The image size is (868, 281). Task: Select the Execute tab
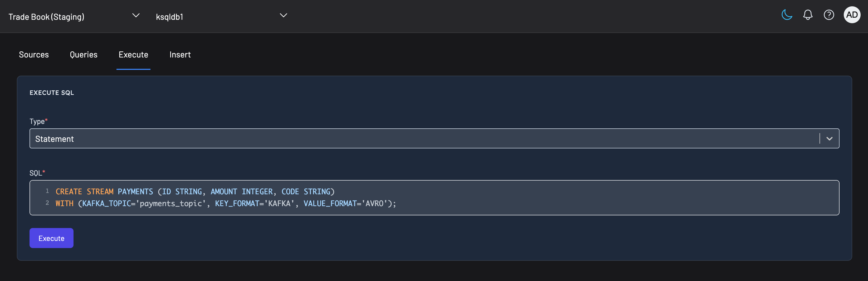[x=133, y=55]
